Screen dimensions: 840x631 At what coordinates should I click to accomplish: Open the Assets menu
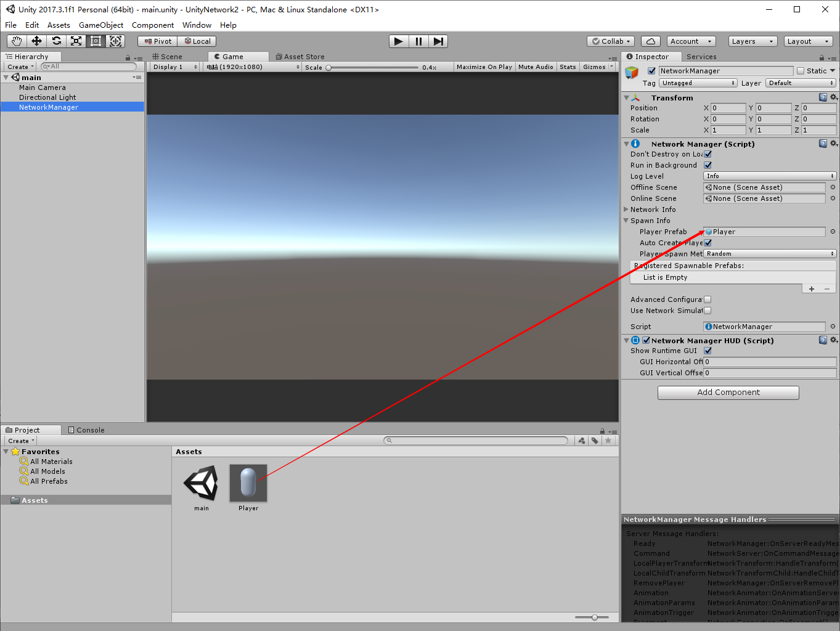59,25
